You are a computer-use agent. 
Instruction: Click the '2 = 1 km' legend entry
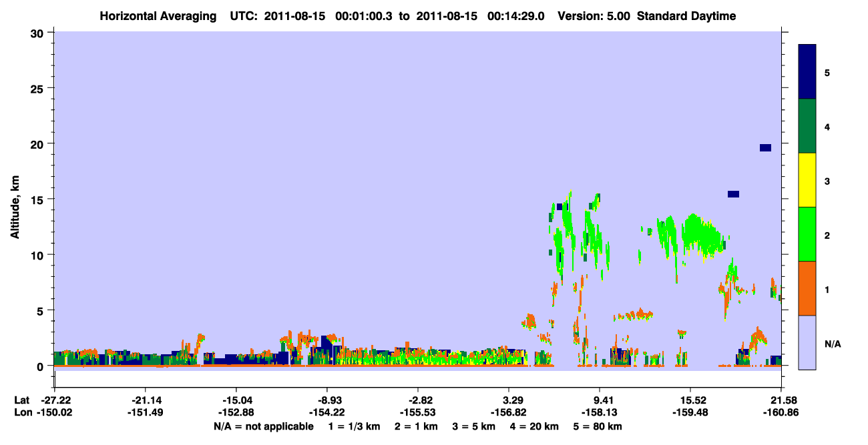[417, 426]
